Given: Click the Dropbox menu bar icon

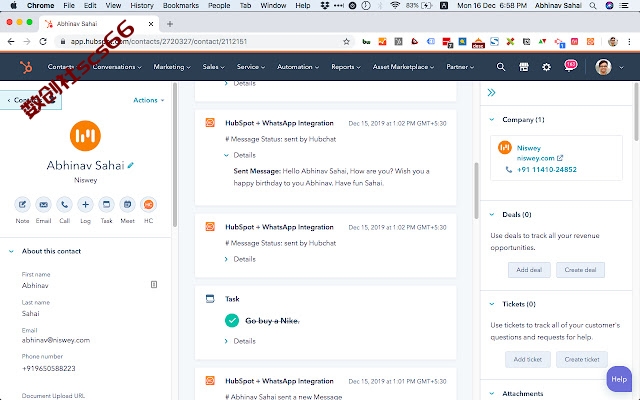Looking at the screenshot, I should [x=324, y=5].
